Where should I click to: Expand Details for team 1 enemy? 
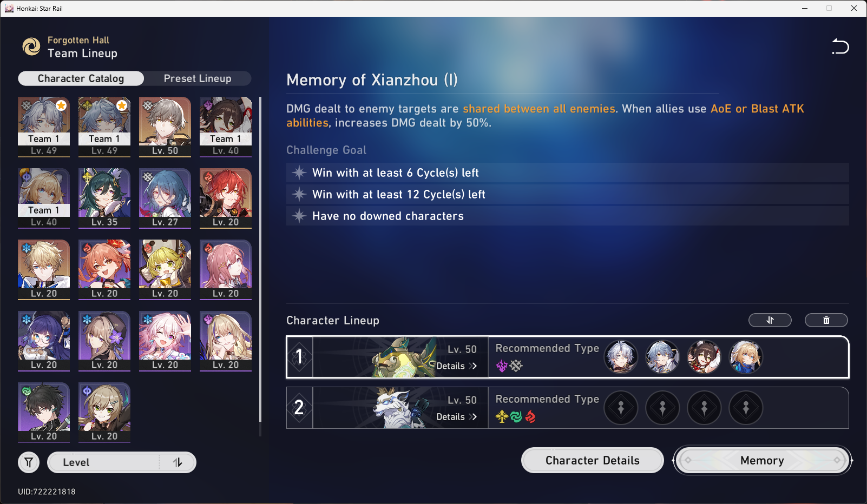[x=456, y=366]
